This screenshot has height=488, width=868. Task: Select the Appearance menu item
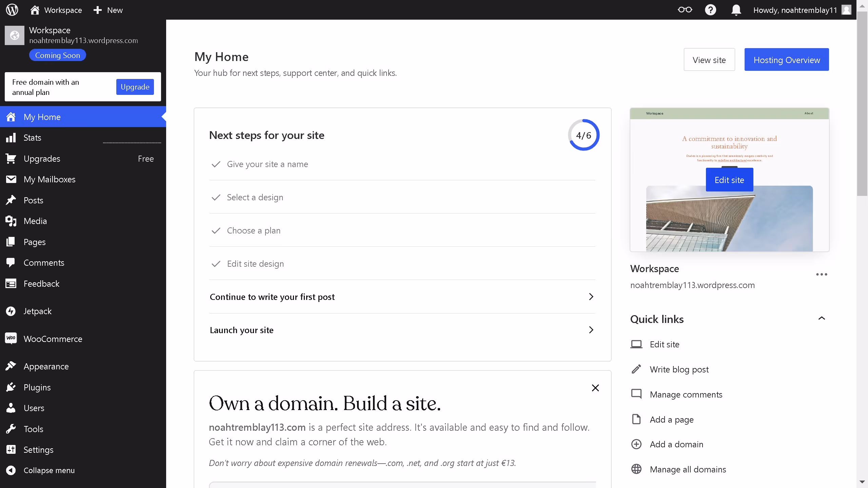[x=46, y=366]
